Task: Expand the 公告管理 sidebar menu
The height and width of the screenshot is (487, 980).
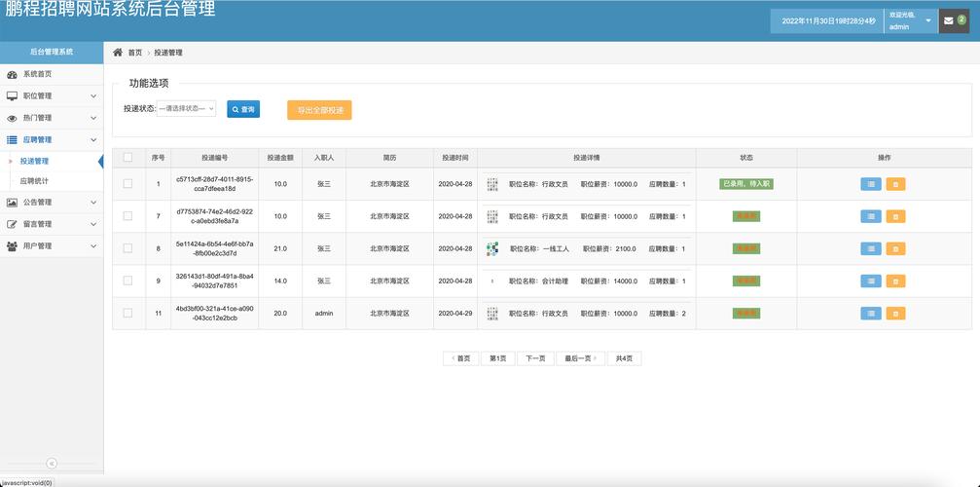Action: point(52,203)
